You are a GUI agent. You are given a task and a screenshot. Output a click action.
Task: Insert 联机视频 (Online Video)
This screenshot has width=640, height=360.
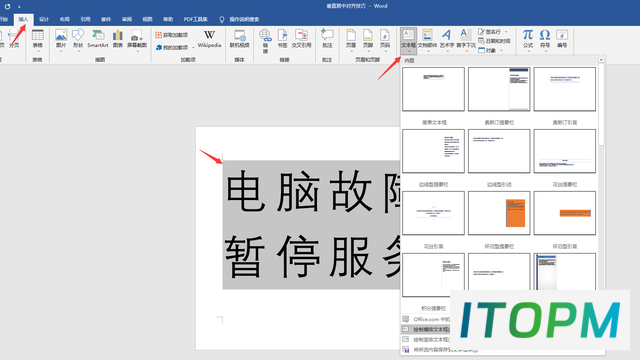pyautogui.click(x=240, y=40)
